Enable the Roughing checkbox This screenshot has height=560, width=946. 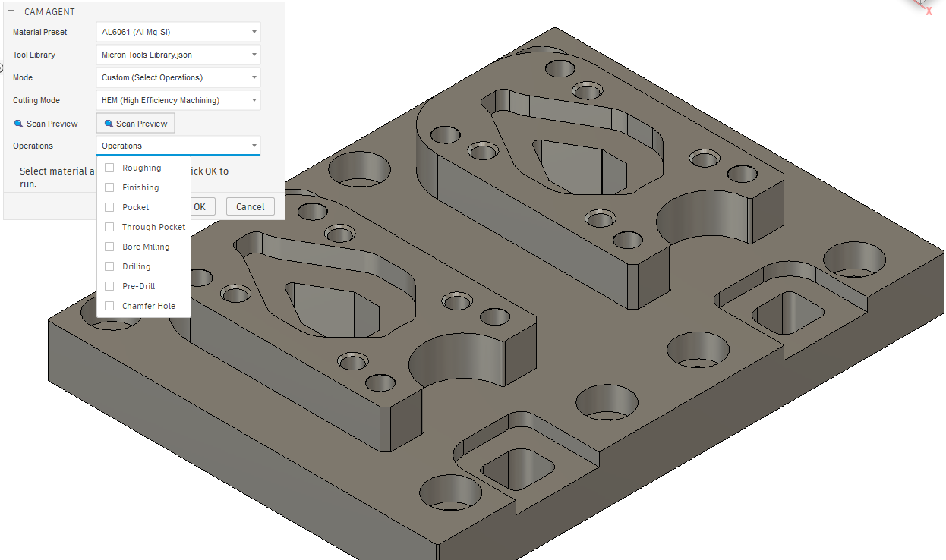pos(109,168)
